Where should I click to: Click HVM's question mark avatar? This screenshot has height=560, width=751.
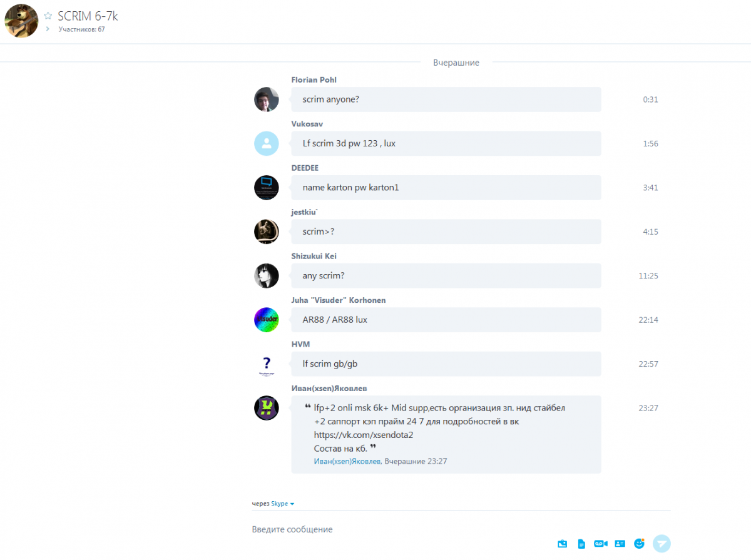[266, 364]
